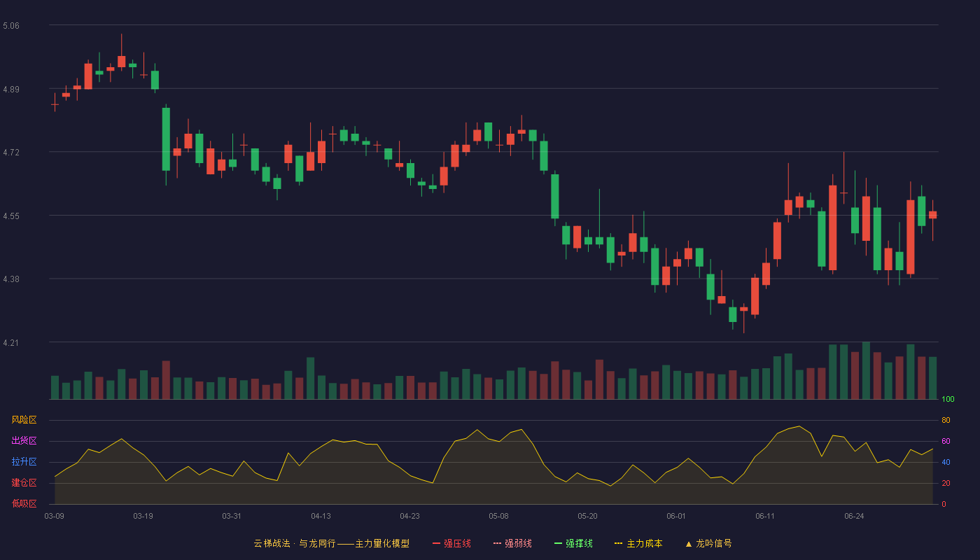Viewport: 980px width, 560px height.
Task: Toggle the 强压线 legend entry
Action: click(x=451, y=543)
